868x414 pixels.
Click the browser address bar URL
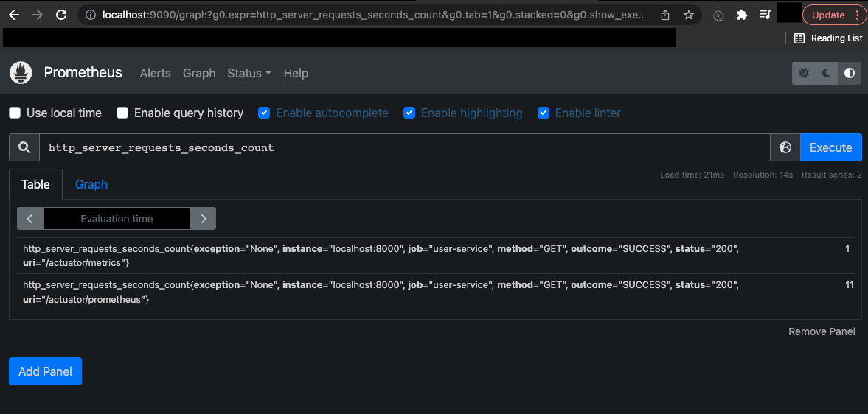point(375,15)
